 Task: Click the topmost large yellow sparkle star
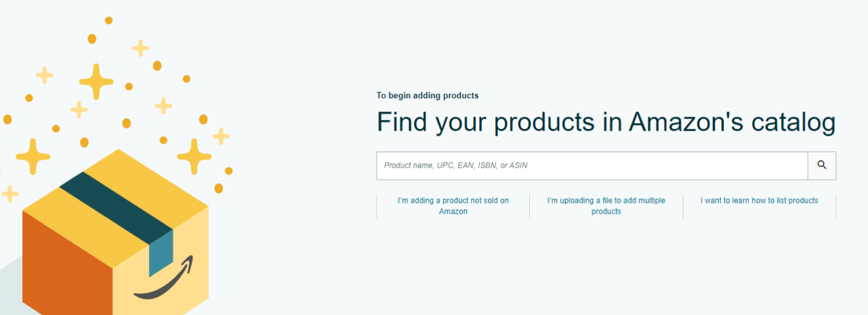click(x=96, y=82)
